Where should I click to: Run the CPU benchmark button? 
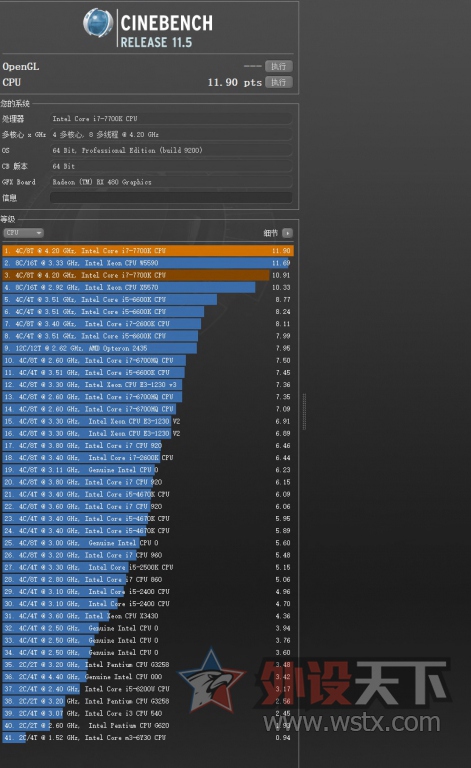point(279,82)
